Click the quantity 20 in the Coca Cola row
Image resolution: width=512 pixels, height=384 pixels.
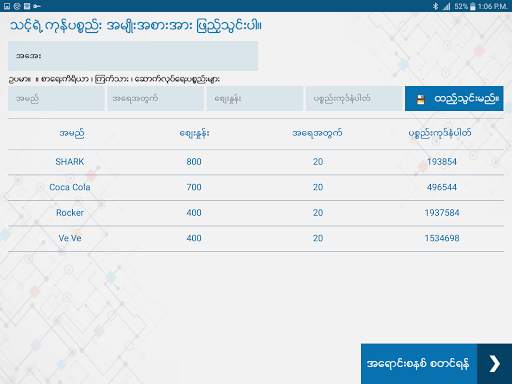pos(318,187)
